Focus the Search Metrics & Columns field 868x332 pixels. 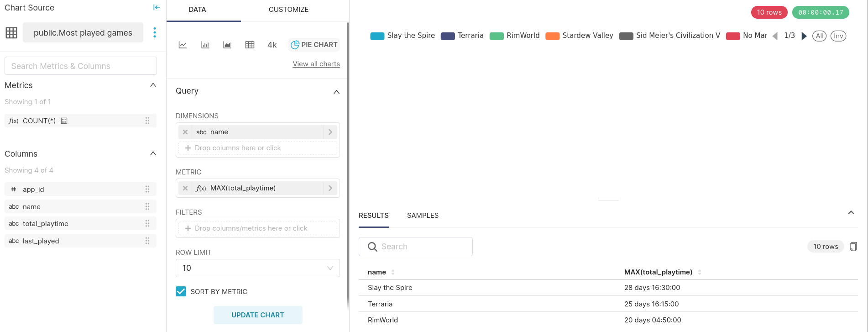click(x=81, y=66)
